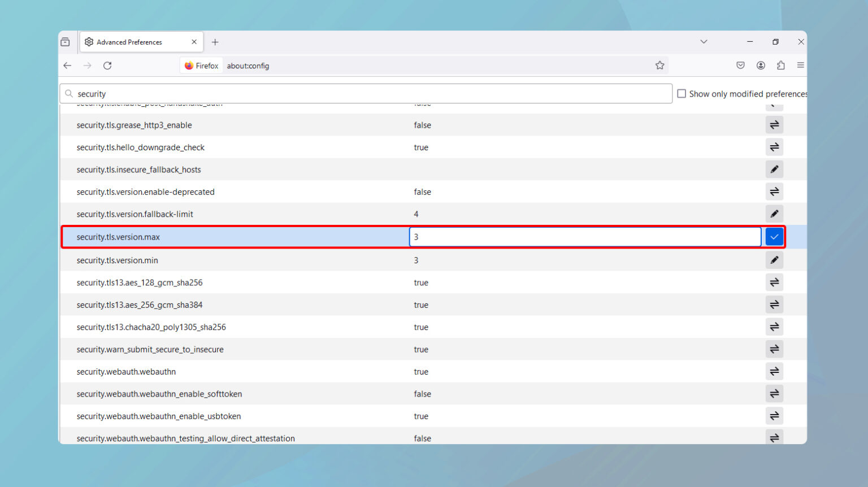Click the security.tls.version.max value field
The width and height of the screenshot is (868, 487).
click(x=585, y=237)
